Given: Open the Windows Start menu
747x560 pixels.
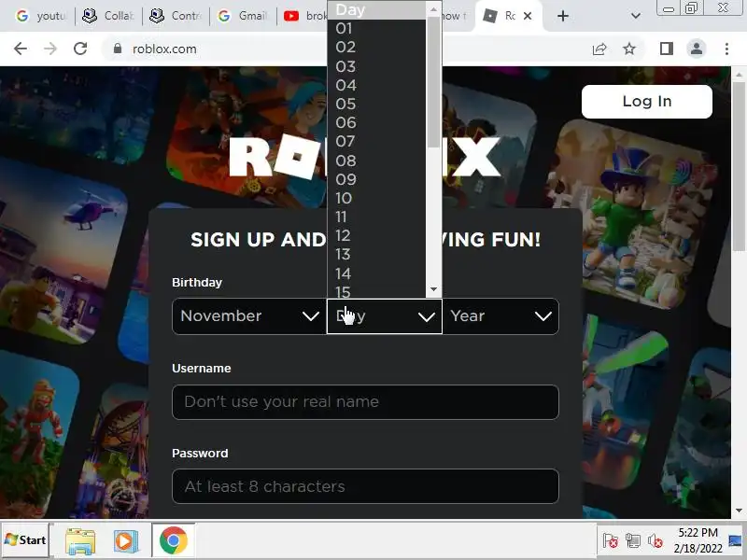Looking at the screenshot, I should pos(25,540).
